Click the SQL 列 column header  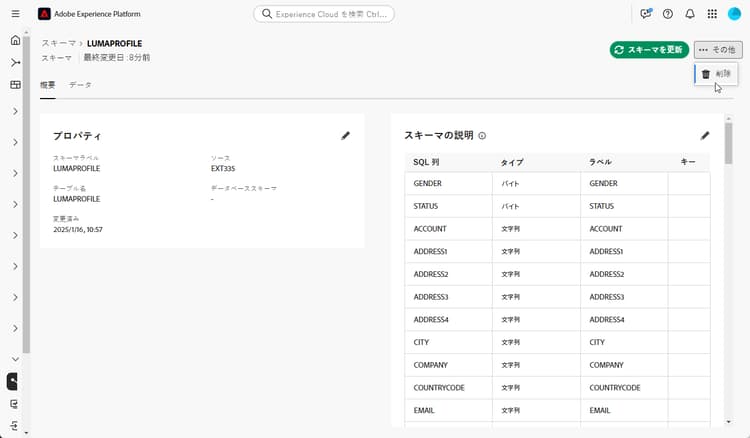(426, 162)
